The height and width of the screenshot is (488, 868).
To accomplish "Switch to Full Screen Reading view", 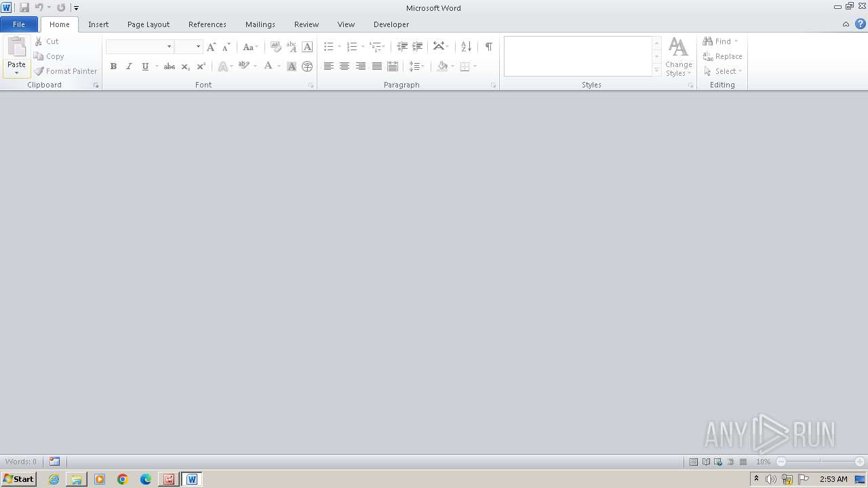I will [706, 462].
